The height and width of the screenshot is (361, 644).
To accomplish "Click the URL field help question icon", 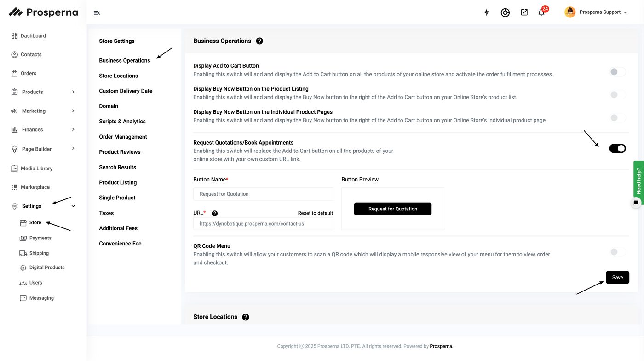I will pos(215,213).
